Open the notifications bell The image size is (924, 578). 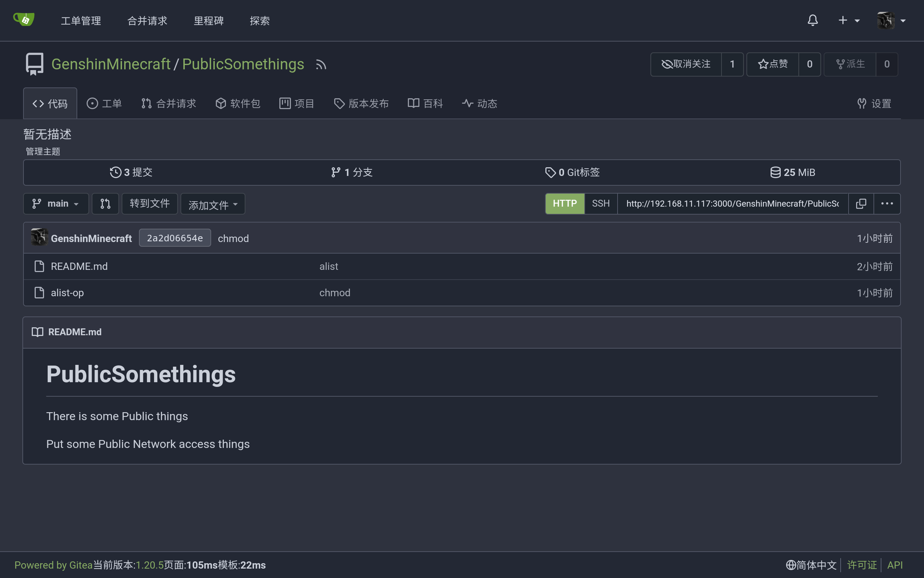pyautogui.click(x=812, y=20)
